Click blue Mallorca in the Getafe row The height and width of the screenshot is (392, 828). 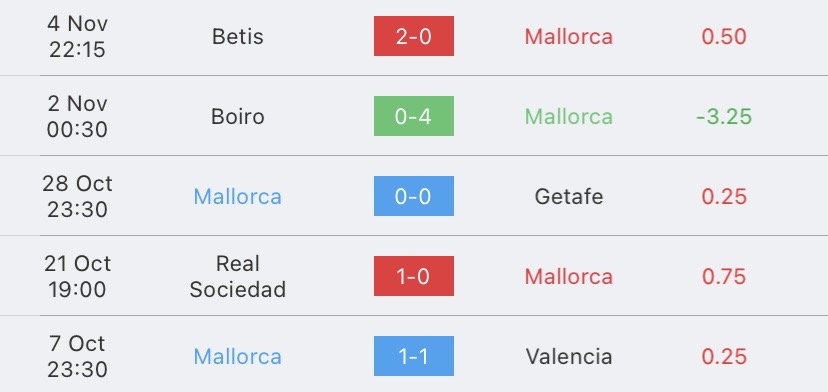pos(238,197)
